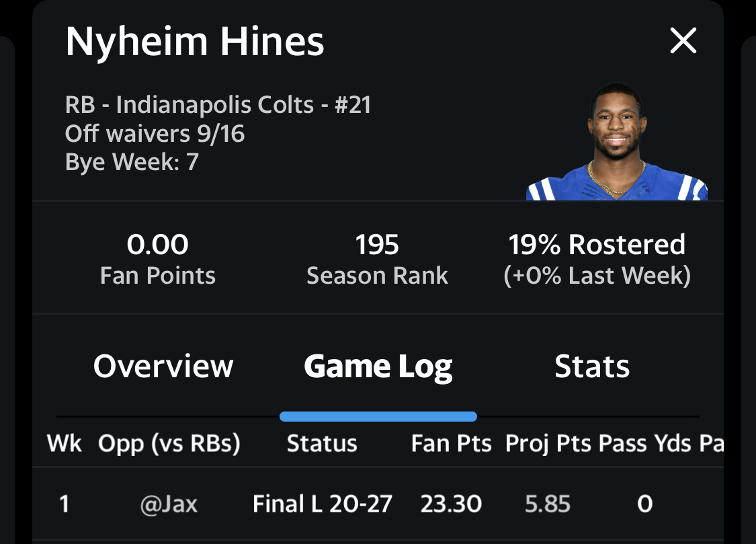Image resolution: width=756 pixels, height=544 pixels.
Task: Tap the 19% Rostered stat
Action: tap(597, 259)
